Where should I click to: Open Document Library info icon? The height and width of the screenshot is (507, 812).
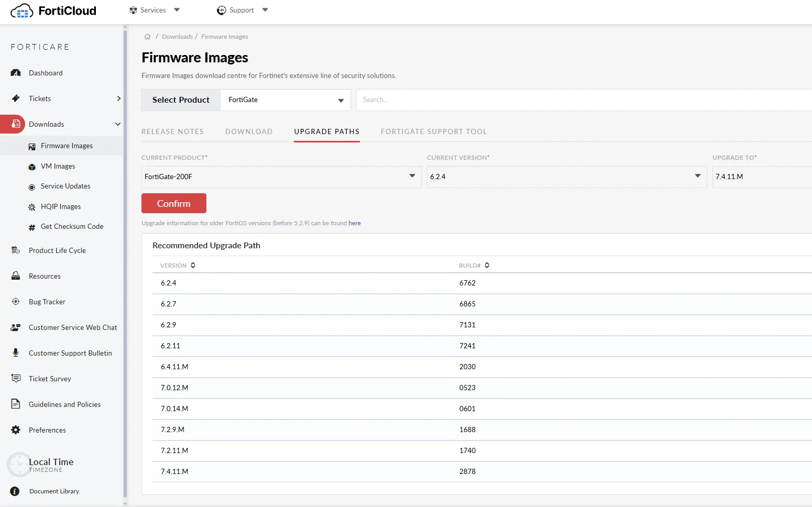click(15, 491)
